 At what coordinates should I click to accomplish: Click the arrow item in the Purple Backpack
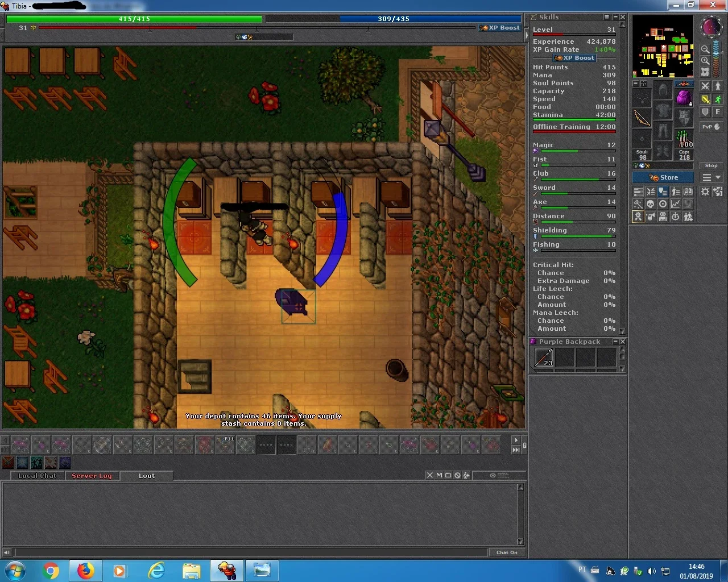(544, 357)
